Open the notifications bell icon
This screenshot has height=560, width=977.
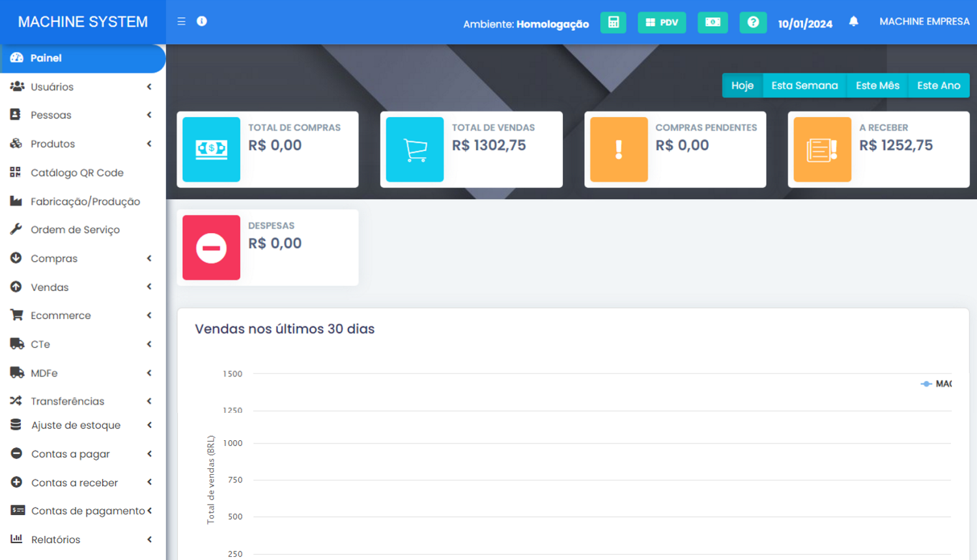(854, 21)
